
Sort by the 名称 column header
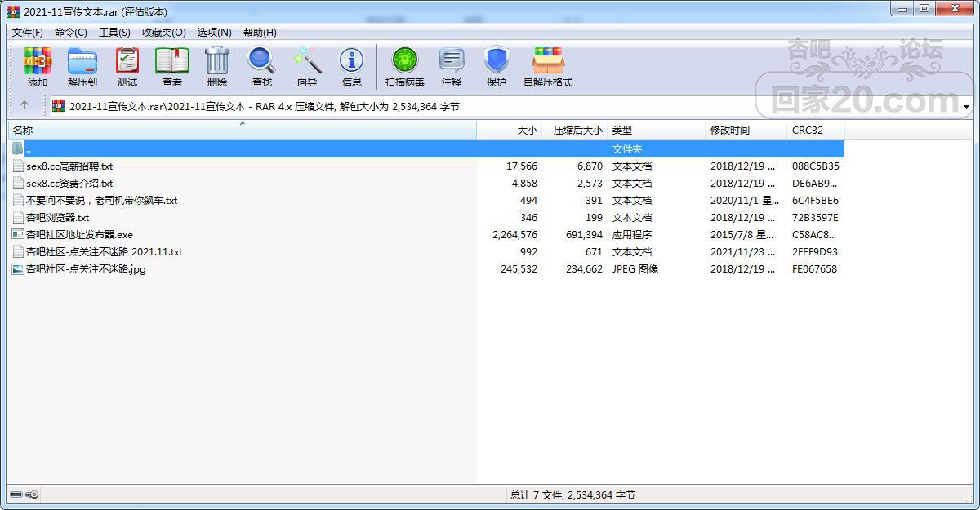(242, 130)
